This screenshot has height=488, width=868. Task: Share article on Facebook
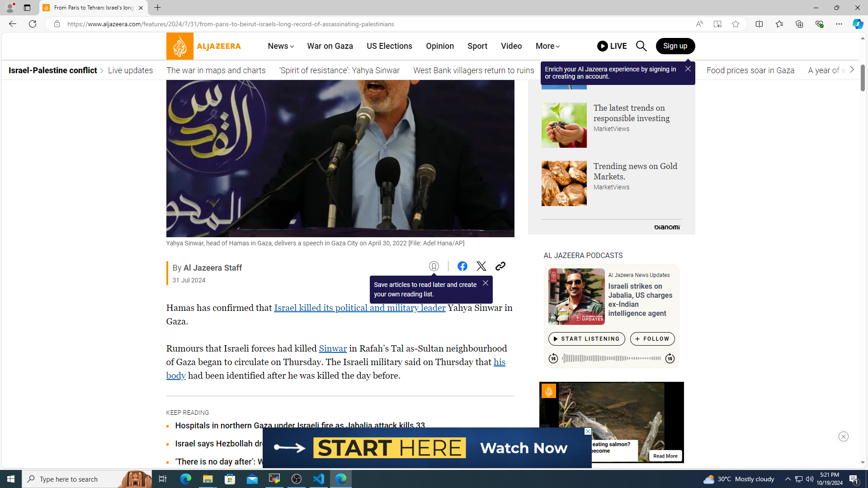click(462, 266)
